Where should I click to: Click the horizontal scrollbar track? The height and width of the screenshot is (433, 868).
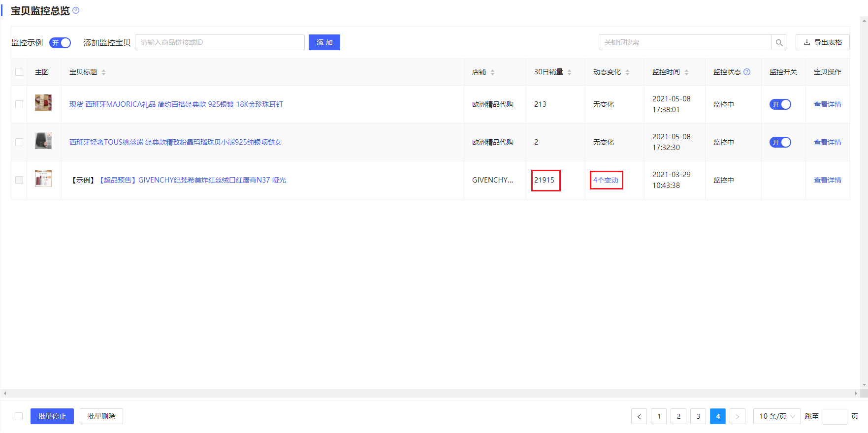(429, 393)
